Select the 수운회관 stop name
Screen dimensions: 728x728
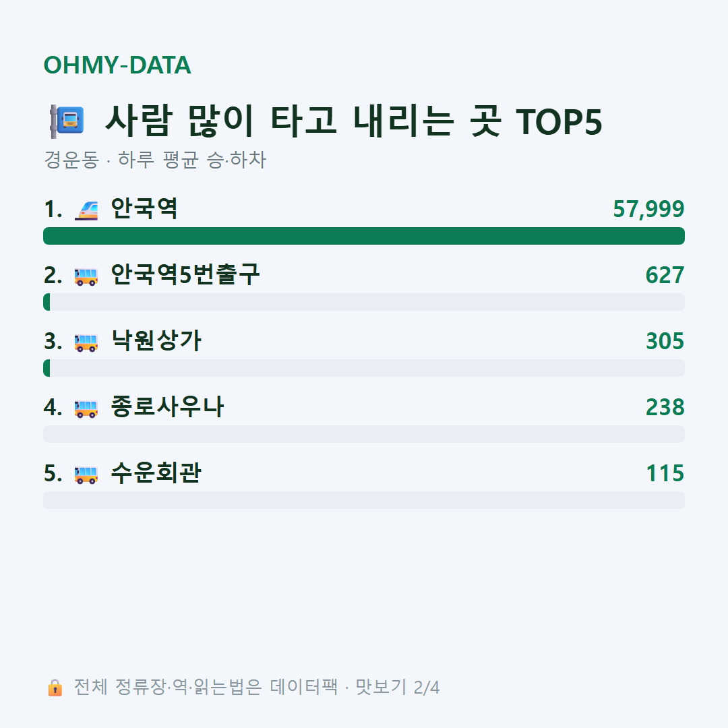[x=156, y=473]
